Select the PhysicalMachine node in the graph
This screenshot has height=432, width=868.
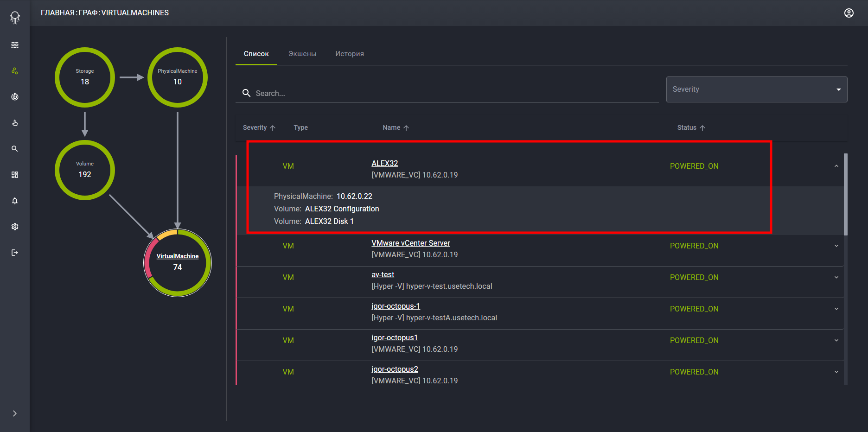pyautogui.click(x=178, y=77)
